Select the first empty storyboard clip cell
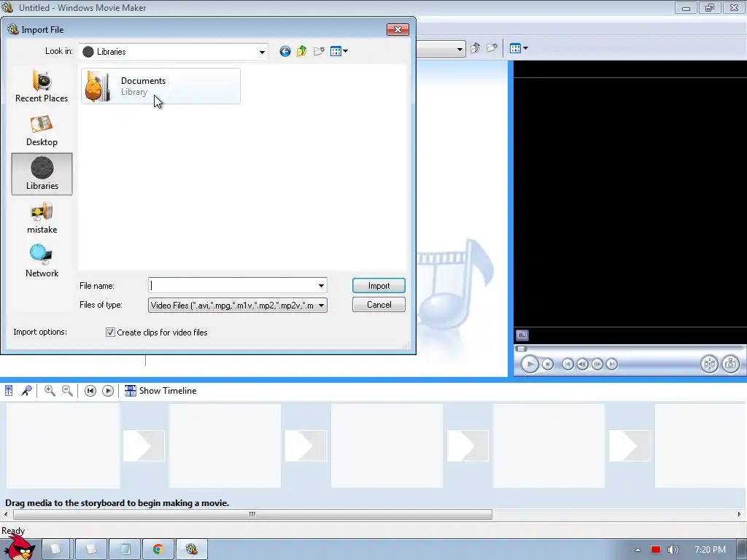 [63, 446]
